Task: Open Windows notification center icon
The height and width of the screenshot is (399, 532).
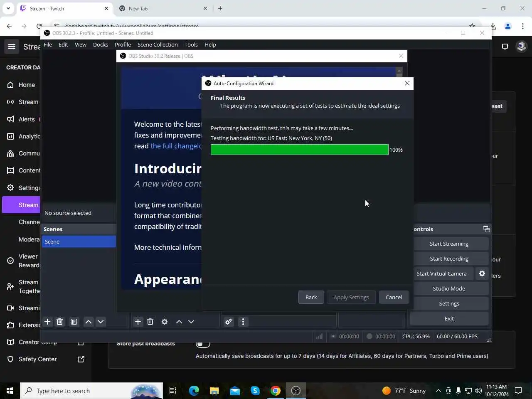Action: [518, 391]
